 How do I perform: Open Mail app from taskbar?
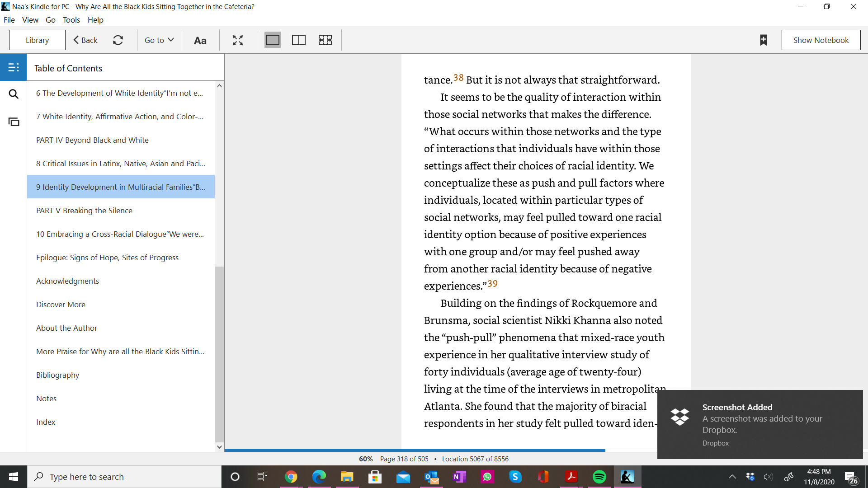(403, 477)
